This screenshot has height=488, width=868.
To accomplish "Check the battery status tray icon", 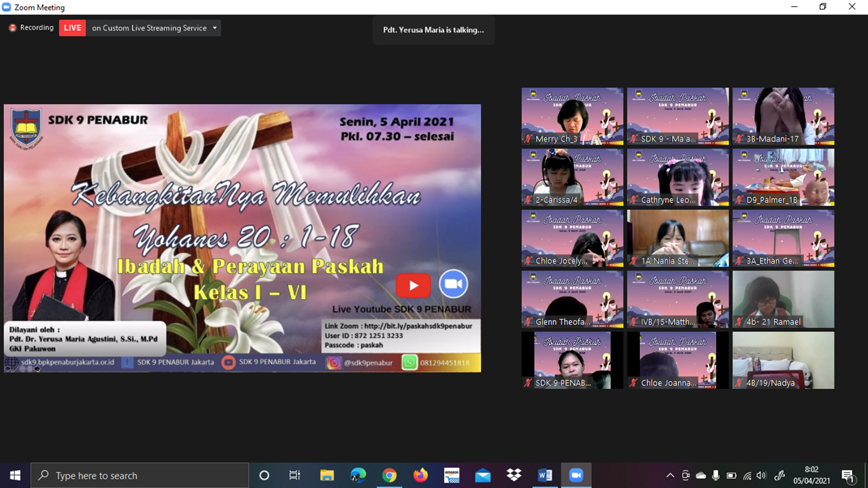I will (x=731, y=475).
